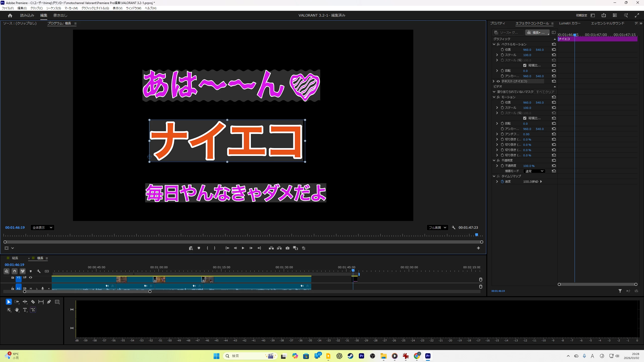Toggle the V1 track output eye icon
Screen dimensions: 644x362
pyautogui.click(x=31, y=278)
